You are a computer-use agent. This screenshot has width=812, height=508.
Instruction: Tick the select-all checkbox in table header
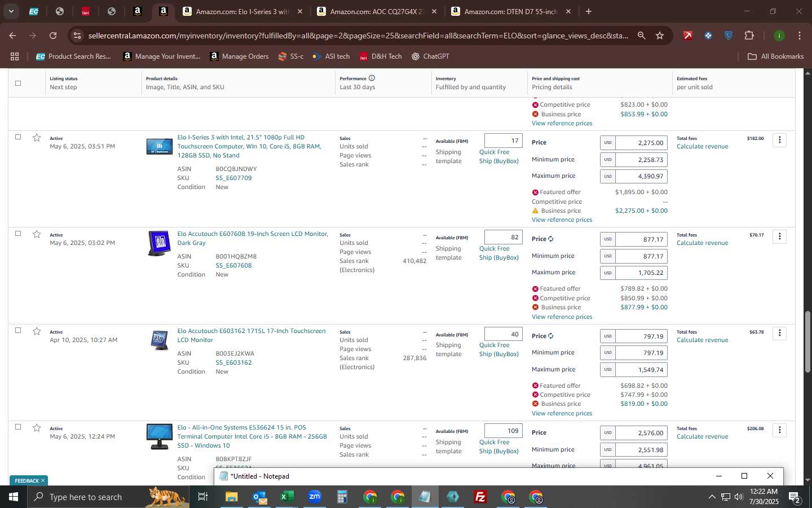tap(18, 83)
